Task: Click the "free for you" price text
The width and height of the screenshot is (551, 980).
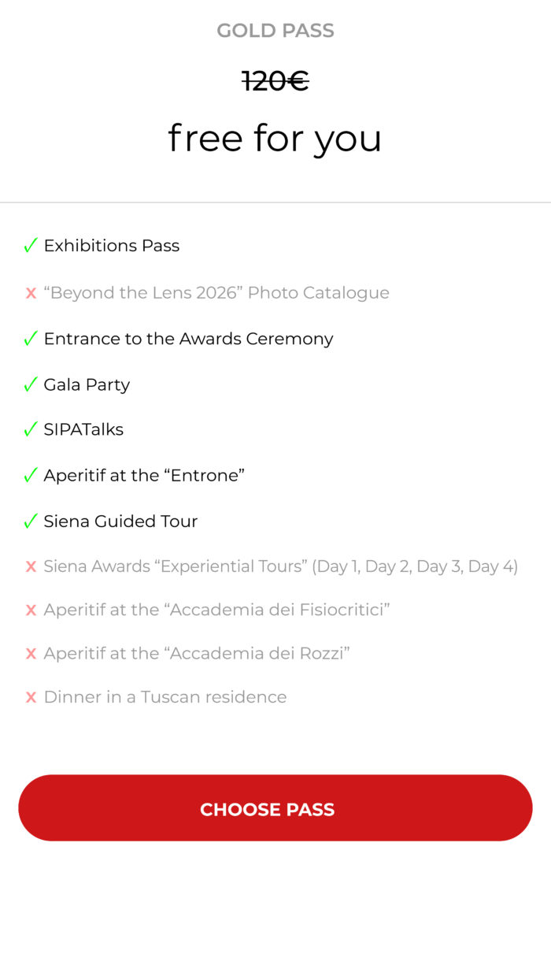Action: point(275,139)
